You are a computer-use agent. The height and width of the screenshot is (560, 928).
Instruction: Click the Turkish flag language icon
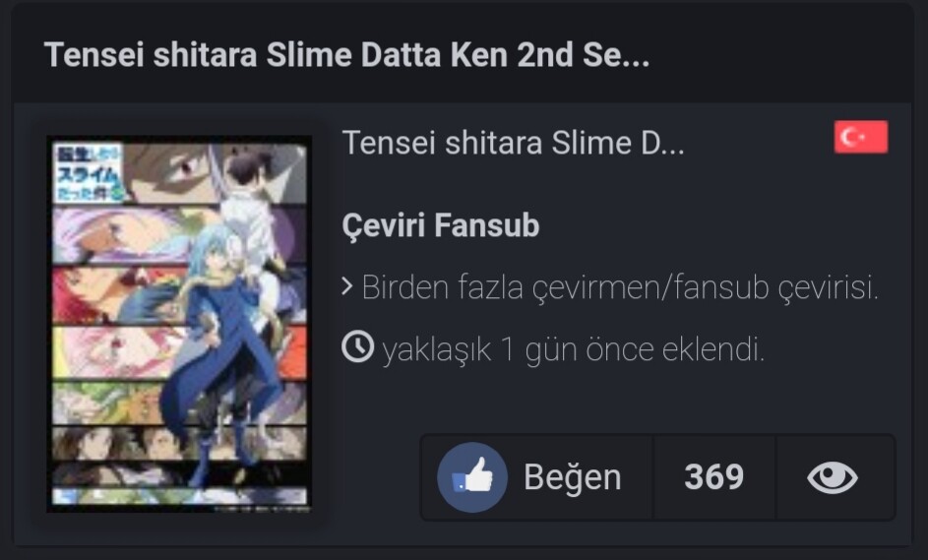click(x=860, y=137)
